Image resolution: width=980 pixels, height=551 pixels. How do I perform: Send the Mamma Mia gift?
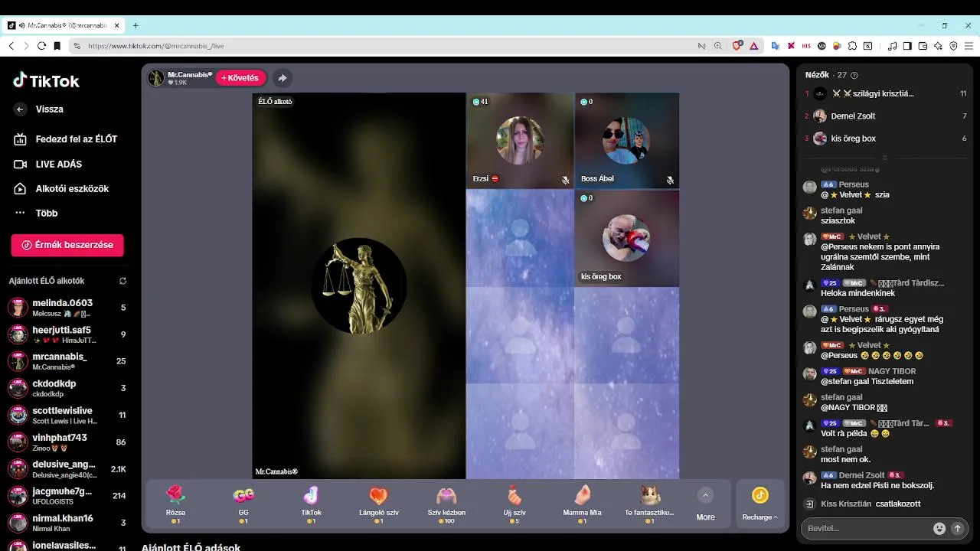pyautogui.click(x=582, y=504)
